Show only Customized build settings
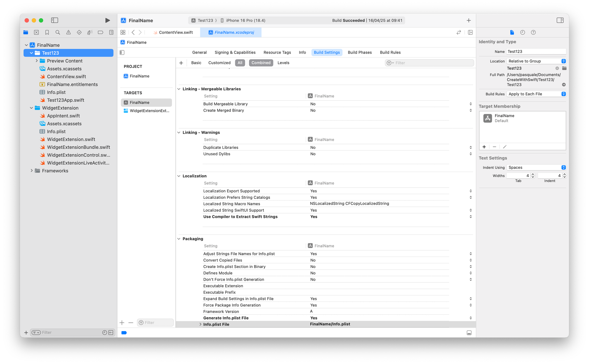This screenshot has height=364, width=589. coord(219,63)
